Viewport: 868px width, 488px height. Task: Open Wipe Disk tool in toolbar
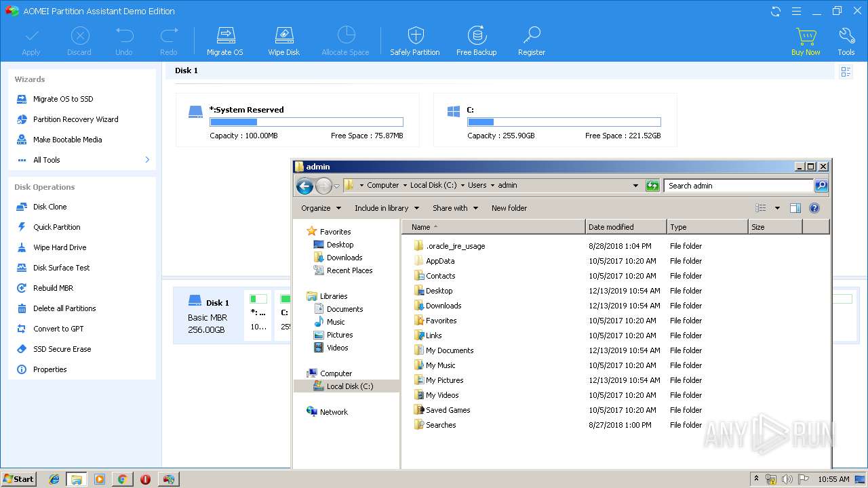click(x=283, y=41)
